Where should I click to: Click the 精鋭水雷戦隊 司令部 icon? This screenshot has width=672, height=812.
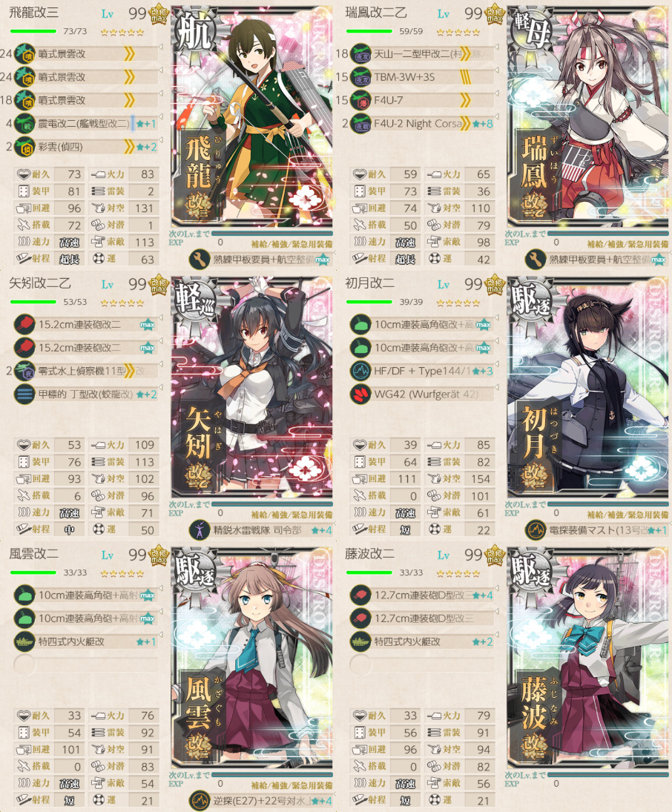200,529
